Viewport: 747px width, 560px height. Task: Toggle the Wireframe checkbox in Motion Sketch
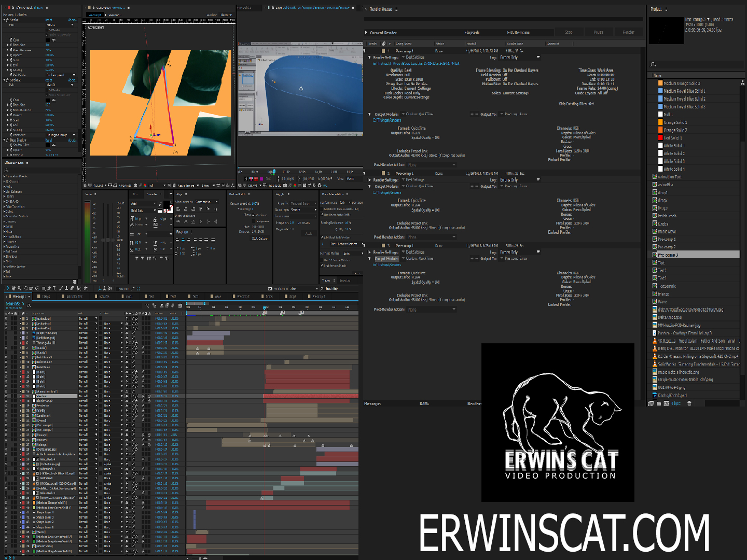(254, 215)
